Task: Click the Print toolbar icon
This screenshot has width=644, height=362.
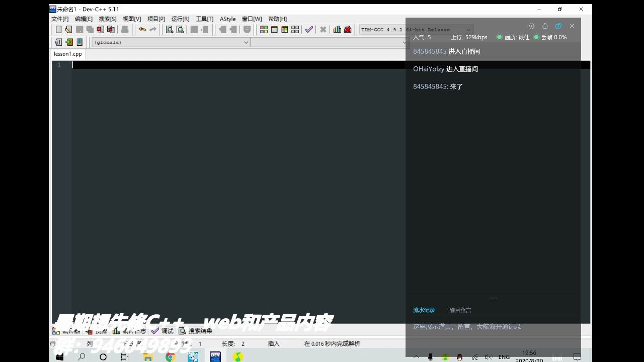Action: pos(125,30)
